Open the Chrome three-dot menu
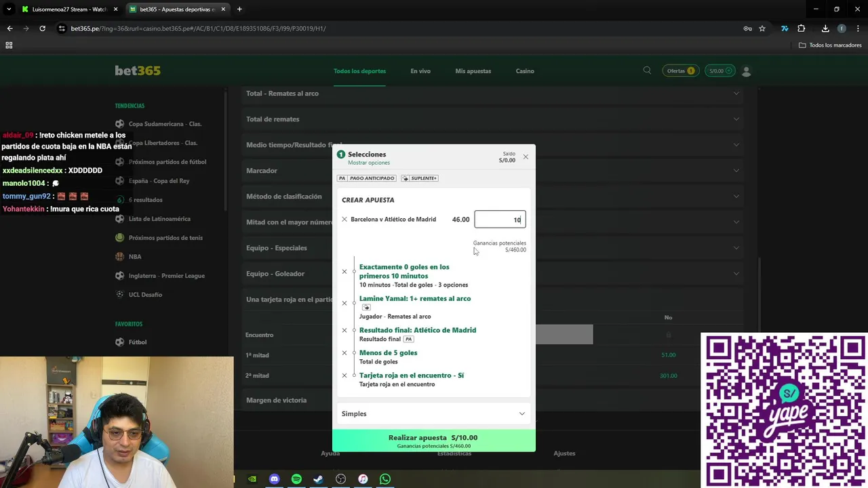868x488 pixels. coord(858,28)
